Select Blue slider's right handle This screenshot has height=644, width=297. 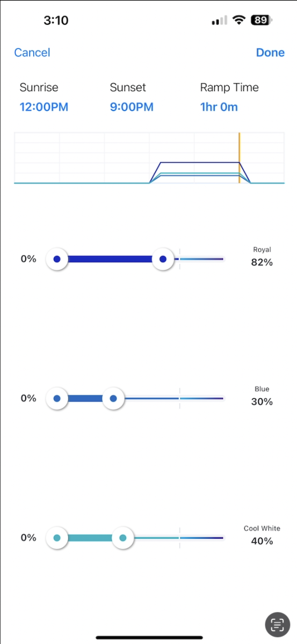(113, 399)
